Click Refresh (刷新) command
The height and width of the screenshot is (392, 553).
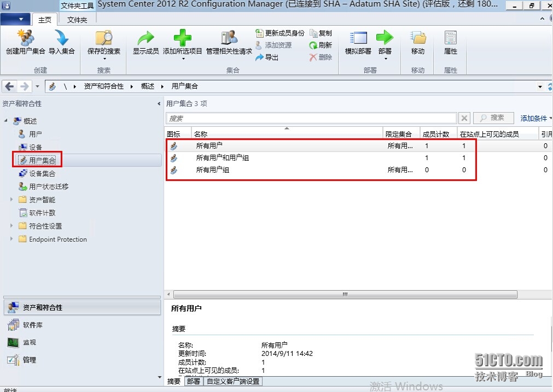point(321,45)
